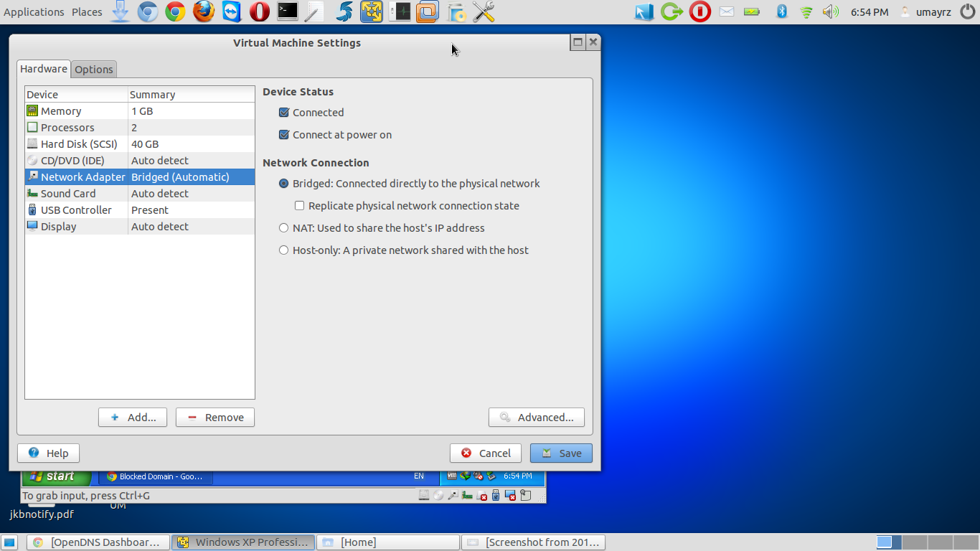Click the USB device icon in VM status bar

(x=496, y=495)
